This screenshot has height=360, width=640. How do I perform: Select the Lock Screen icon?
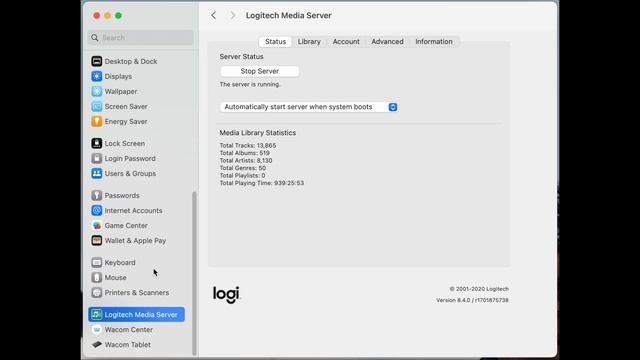coord(97,143)
